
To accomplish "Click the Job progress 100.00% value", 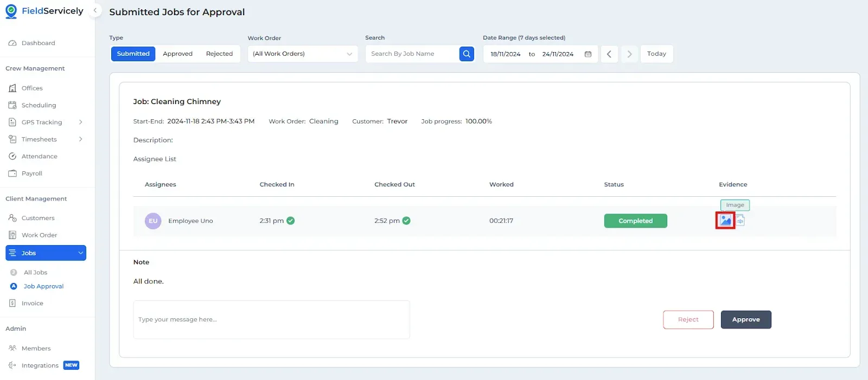I will (478, 121).
